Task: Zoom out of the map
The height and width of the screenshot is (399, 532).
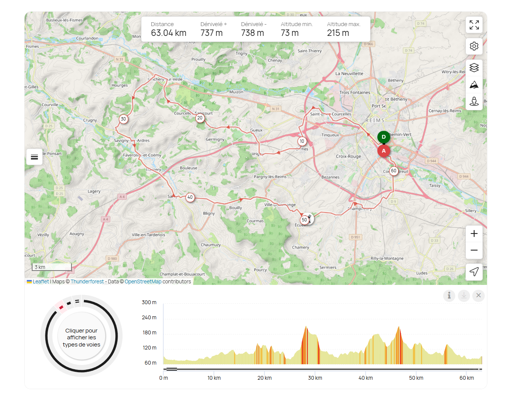Action: click(474, 250)
